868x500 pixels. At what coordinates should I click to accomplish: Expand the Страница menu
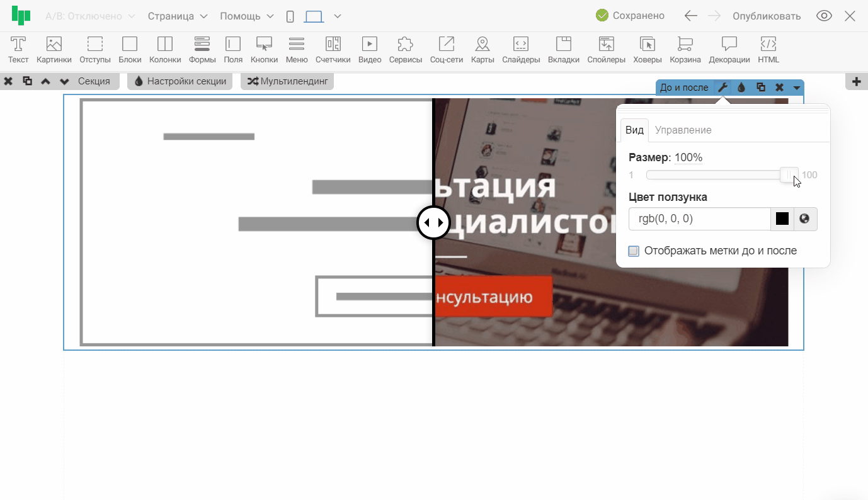178,16
